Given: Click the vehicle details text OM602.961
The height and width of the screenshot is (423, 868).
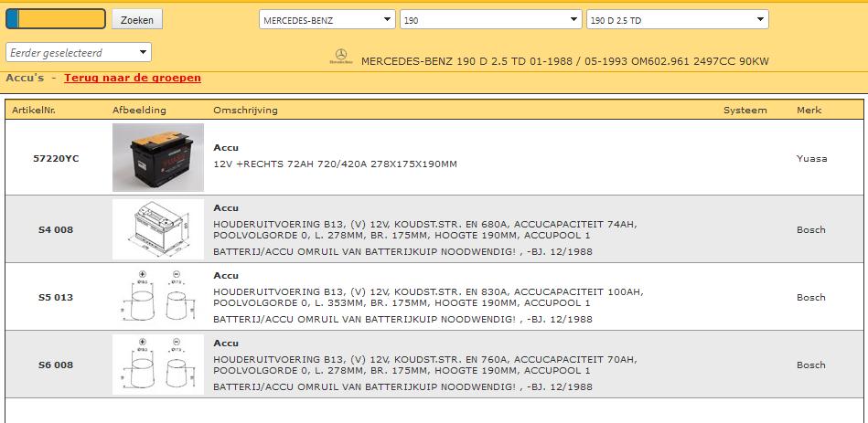Looking at the screenshot, I should tap(564, 61).
